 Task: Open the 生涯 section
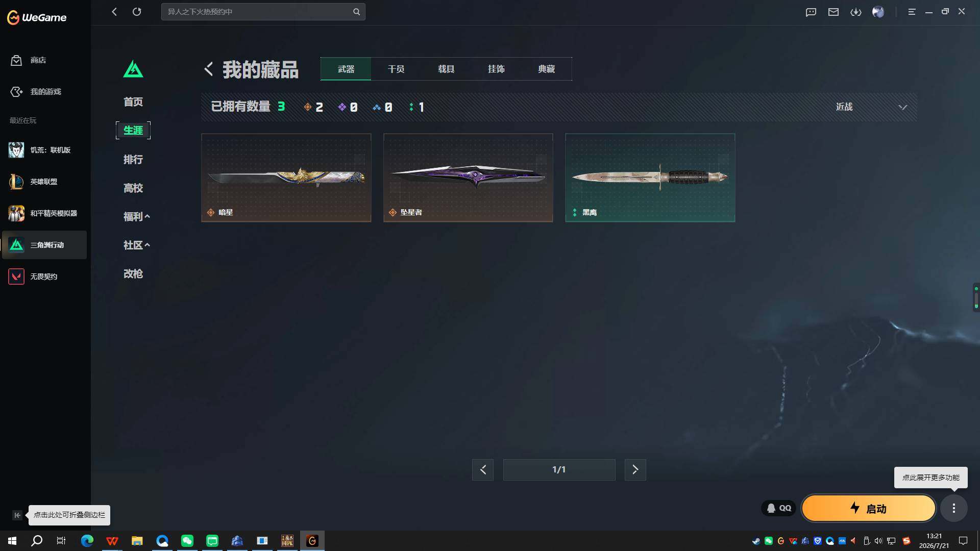[133, 131]
